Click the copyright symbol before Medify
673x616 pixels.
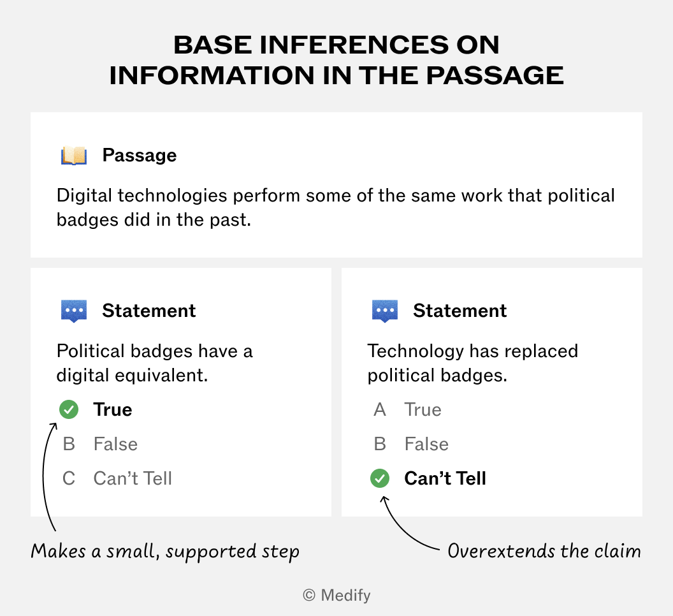(x=309, y=596)
